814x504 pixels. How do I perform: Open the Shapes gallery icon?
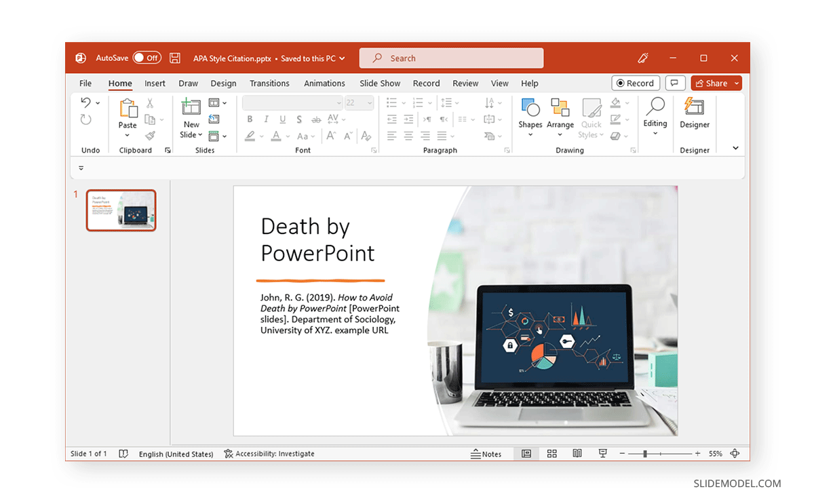click(530, 107)
